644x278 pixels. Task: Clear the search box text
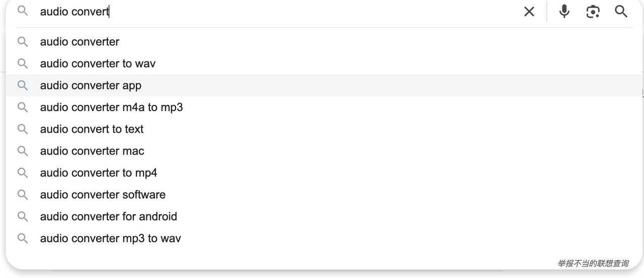[x=529, y=12]
